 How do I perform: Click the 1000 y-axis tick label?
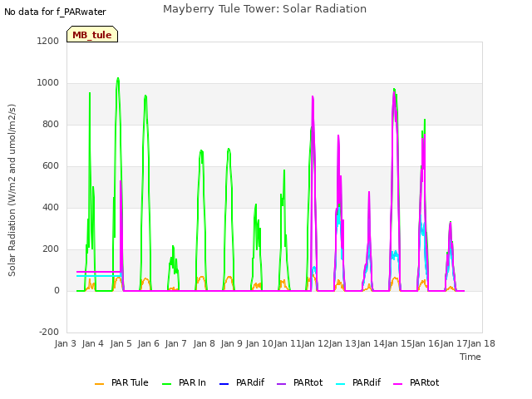48,83
